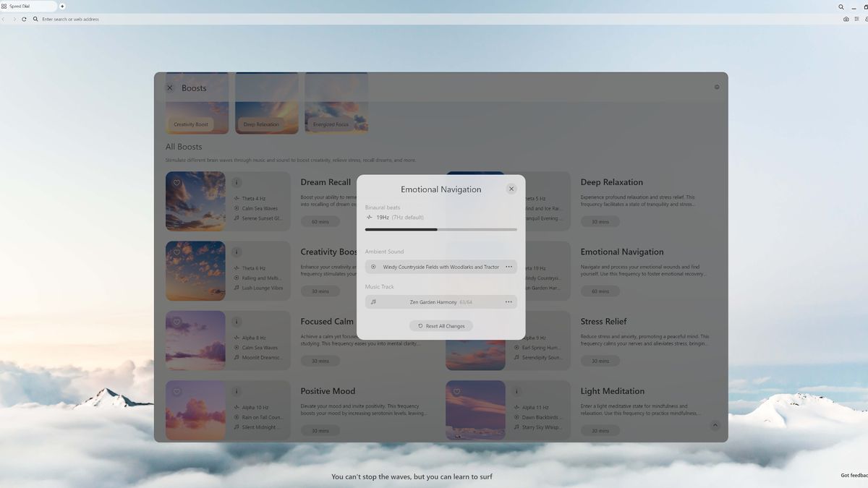This screenshot has height=488, width=868.
Task: Favorite the Dream Recall boost heart
Action: click(x=176, y=183)
